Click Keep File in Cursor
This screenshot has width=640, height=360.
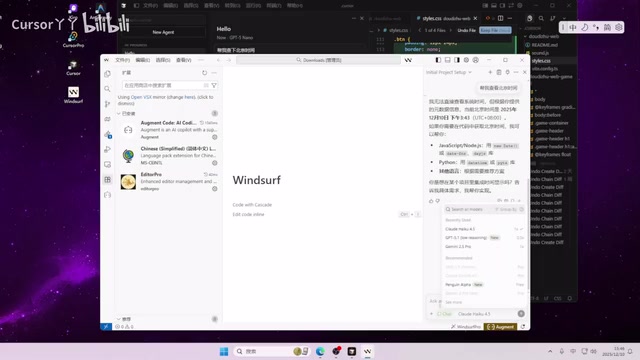pyautogui.click(x=495, y=30)
